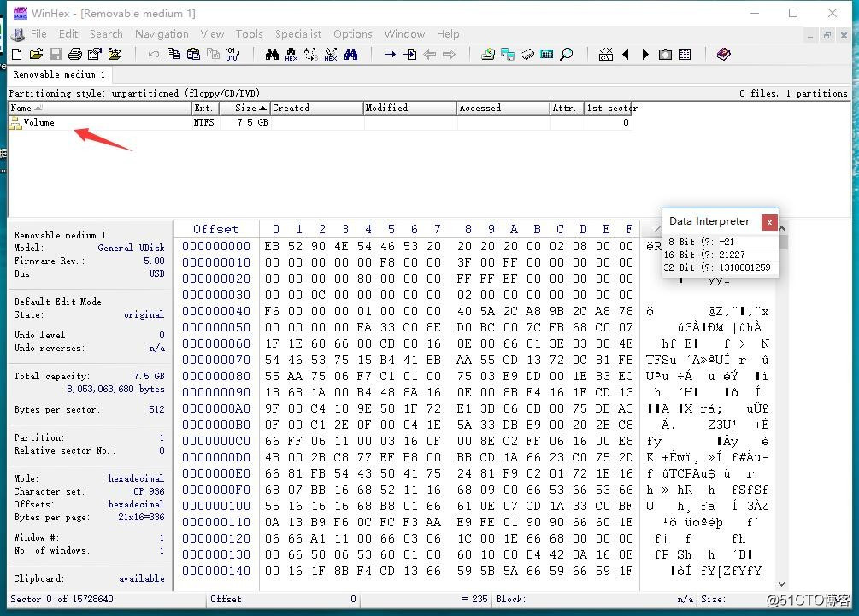Sort by the 1st sector column header
The image size is (859, 616).
608,108
